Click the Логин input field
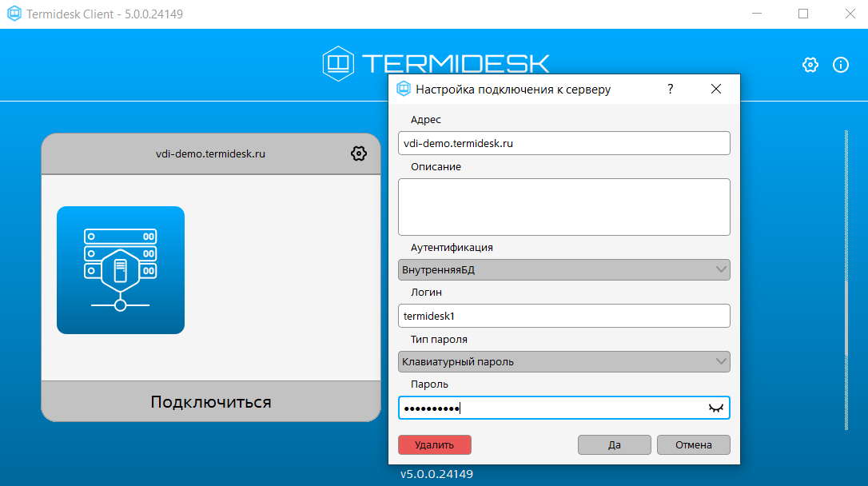 click(564, 316)
